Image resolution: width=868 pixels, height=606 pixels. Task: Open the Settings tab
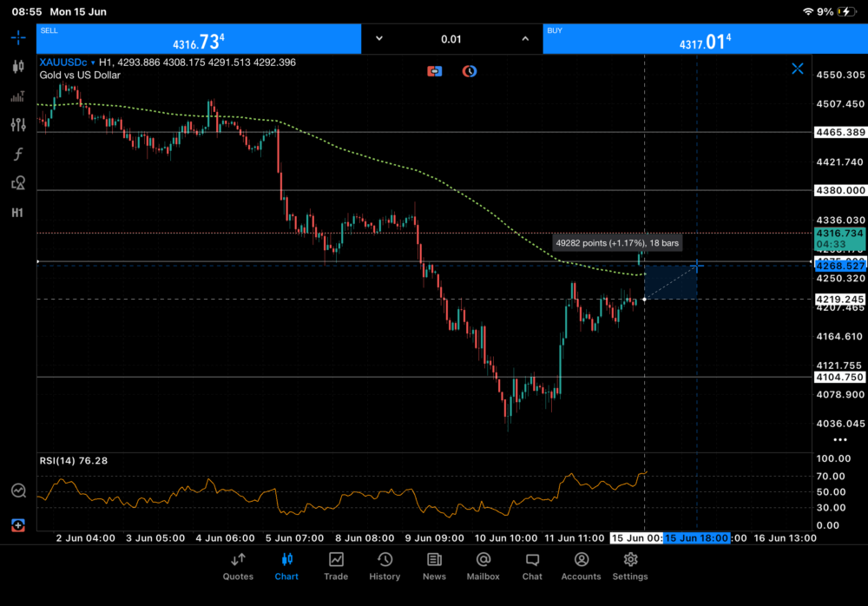pos(630,567)
